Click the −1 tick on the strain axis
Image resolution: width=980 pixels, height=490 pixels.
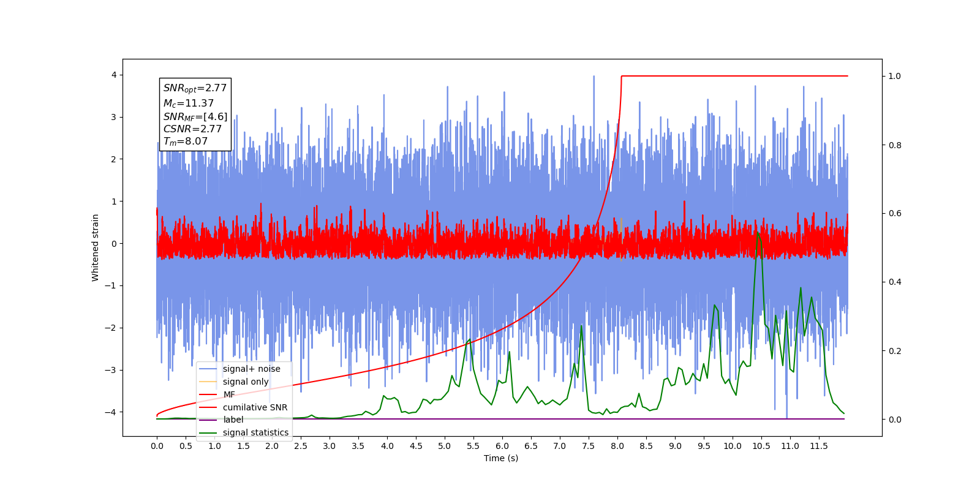click(x=111, y=285)
